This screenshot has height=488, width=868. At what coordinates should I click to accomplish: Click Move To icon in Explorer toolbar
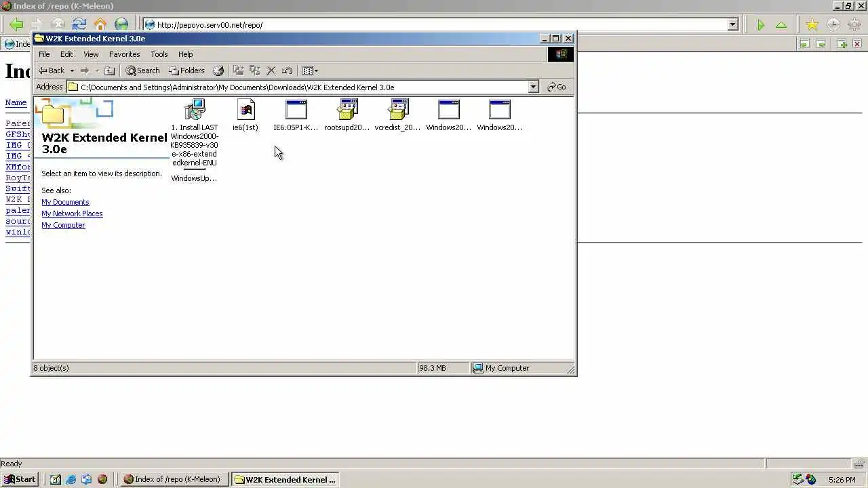[x=238, y=70]
